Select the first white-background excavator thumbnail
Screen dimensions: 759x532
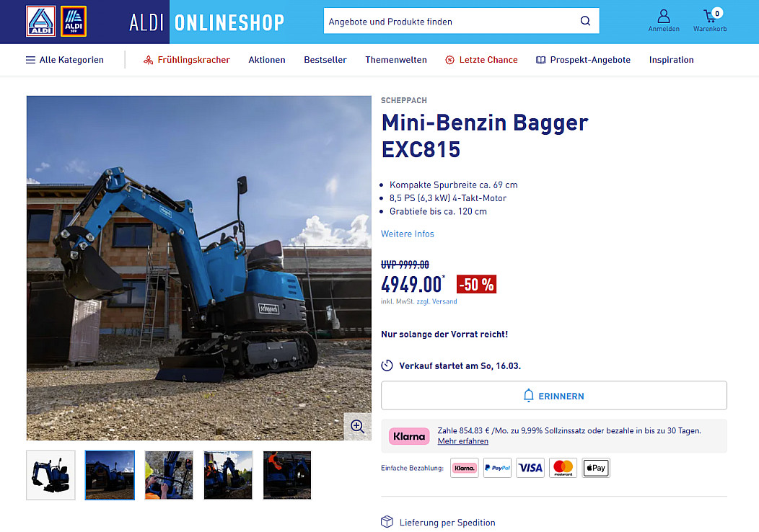tap(51, 475)
